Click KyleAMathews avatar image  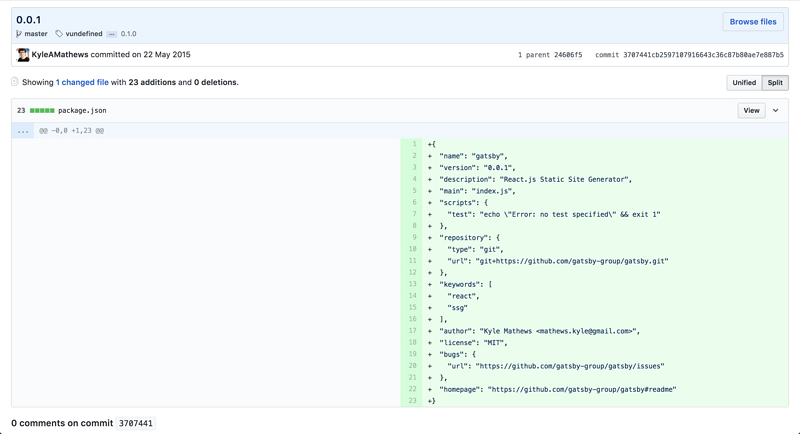coord(22,55)
